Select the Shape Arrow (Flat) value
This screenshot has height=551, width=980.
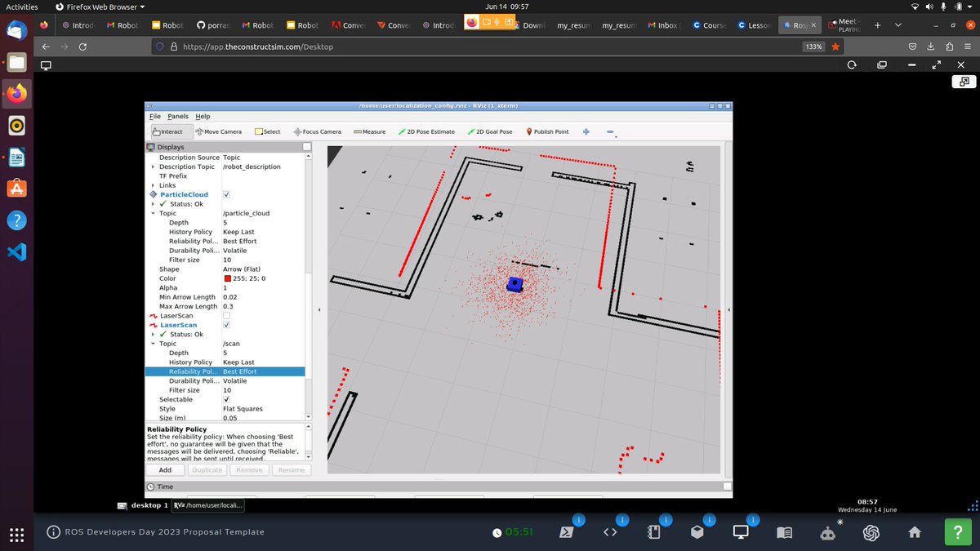(242, 269)
